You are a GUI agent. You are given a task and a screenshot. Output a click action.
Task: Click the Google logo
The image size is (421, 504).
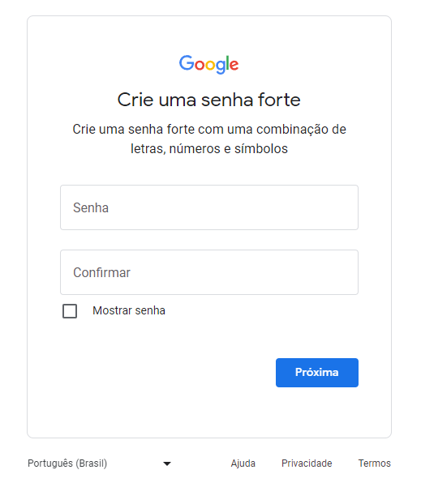coord(209,64)
